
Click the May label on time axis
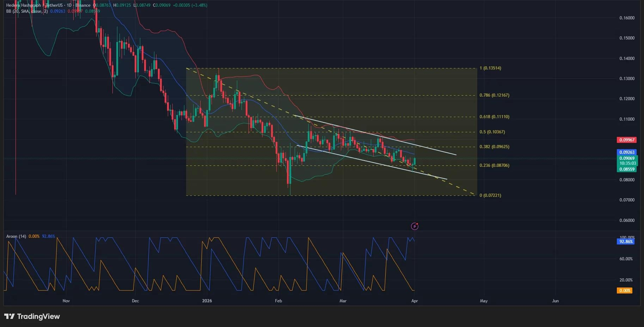click(484, 301)
